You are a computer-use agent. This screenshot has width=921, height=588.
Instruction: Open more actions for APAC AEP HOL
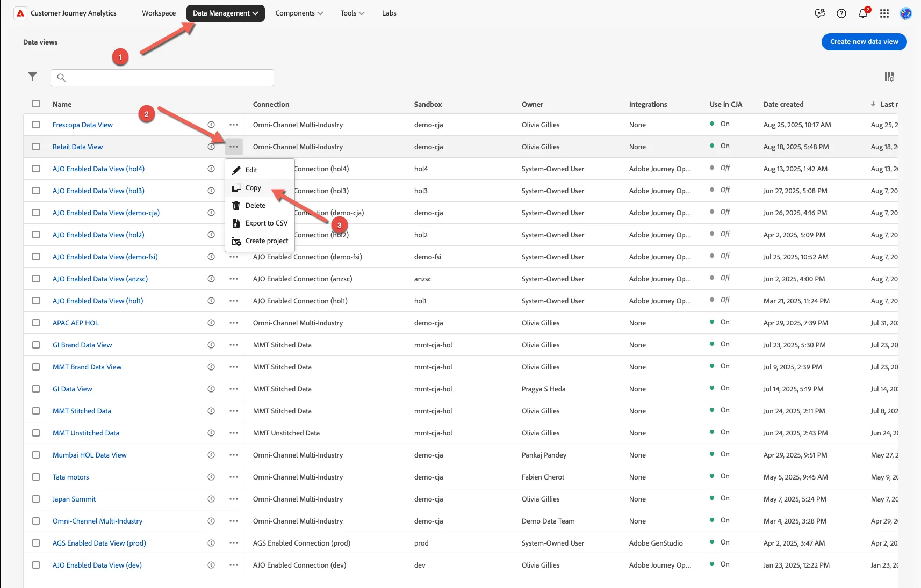point(234,323)
